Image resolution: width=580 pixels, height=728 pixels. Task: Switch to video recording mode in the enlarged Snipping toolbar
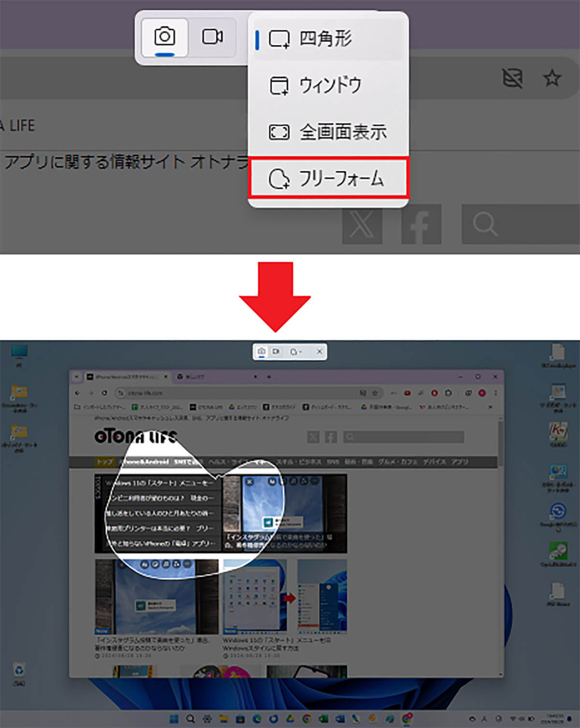click(212, 37)
